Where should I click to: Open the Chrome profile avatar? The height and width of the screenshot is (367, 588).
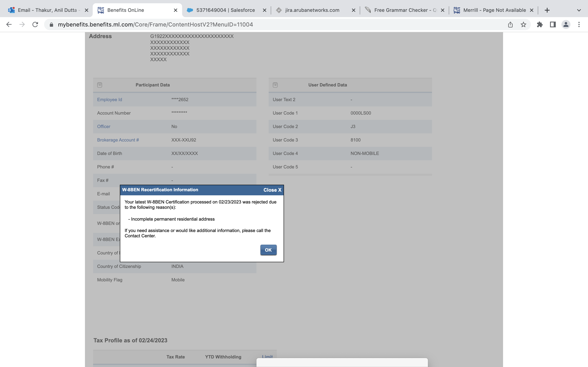[x=566, y=24]
